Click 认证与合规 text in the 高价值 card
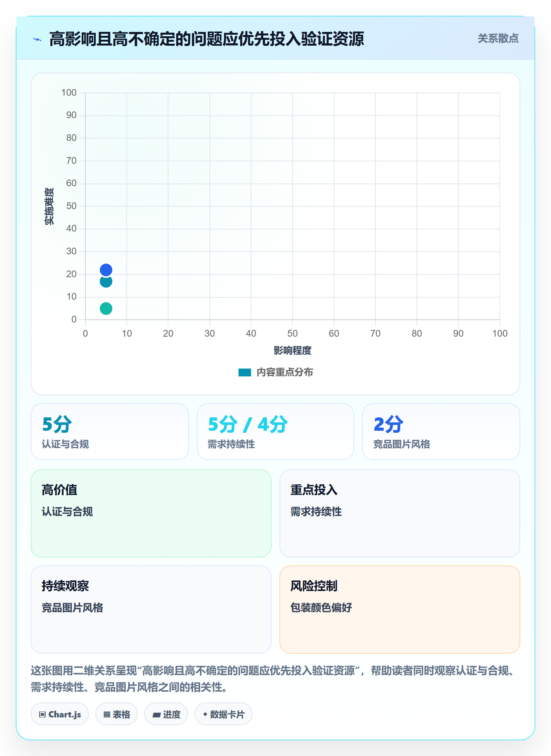 pos(67,511)
